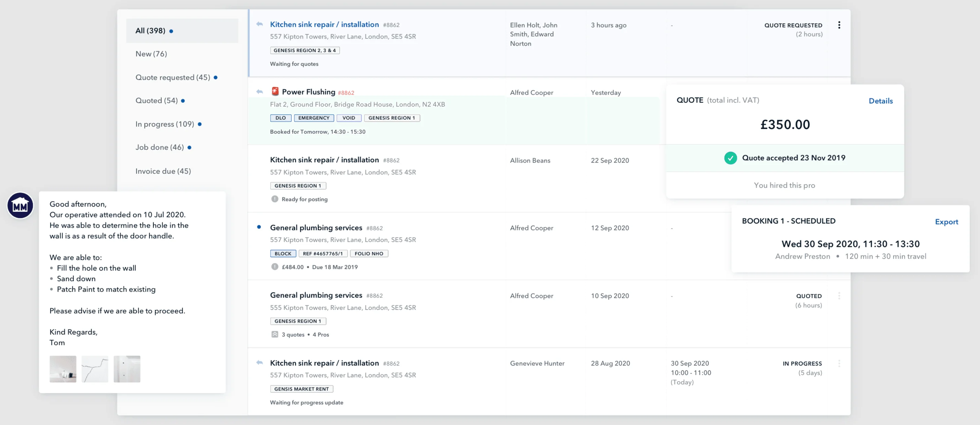Click the reply arrow icon beside Power Flushing
The width and height of the screenshot is (980, 425).
[x=260, y=92]
